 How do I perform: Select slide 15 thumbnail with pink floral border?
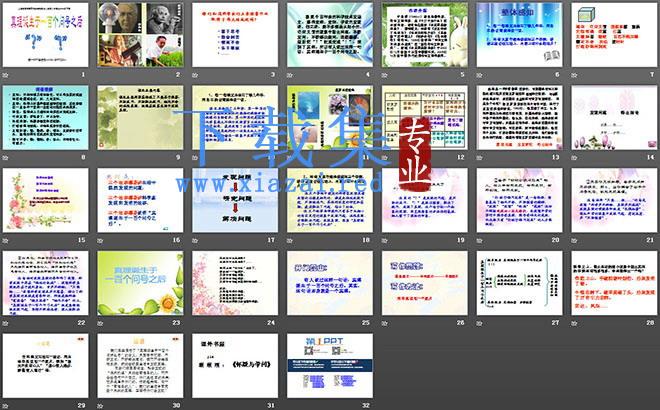45,200
